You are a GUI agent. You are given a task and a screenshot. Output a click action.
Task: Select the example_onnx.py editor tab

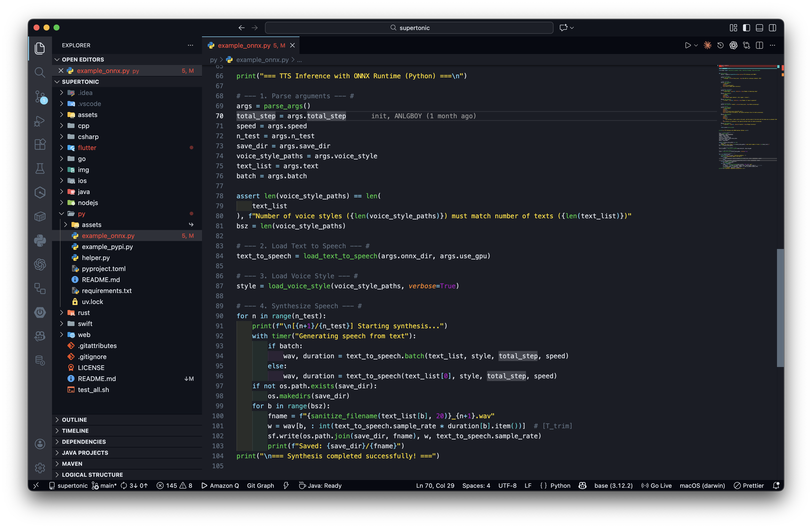click(x=244, y=45)
